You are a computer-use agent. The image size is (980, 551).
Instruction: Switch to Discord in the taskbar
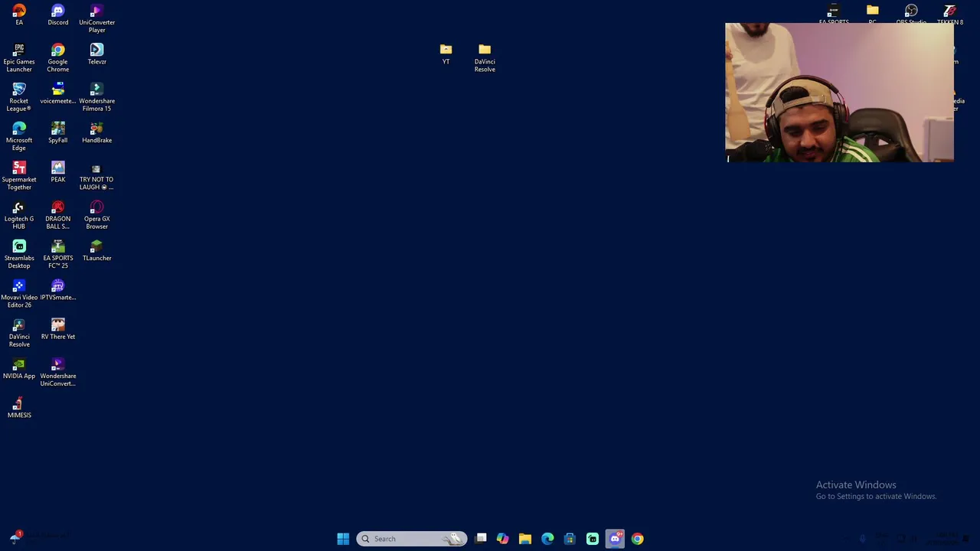(615, 539)
